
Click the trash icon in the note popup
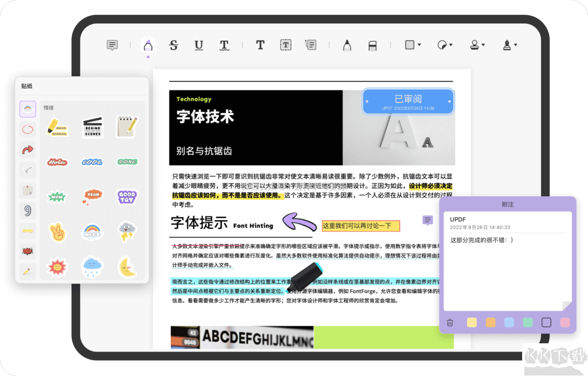(449, 322)
